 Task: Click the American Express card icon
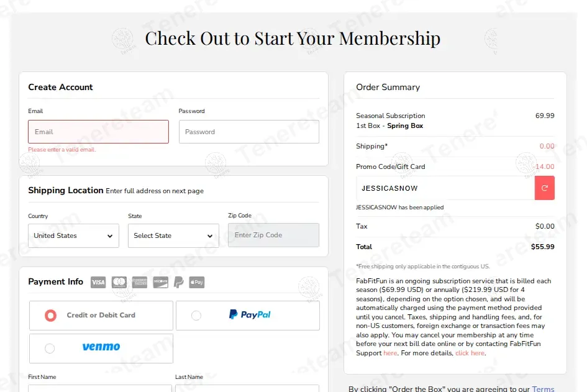point(140,283)
